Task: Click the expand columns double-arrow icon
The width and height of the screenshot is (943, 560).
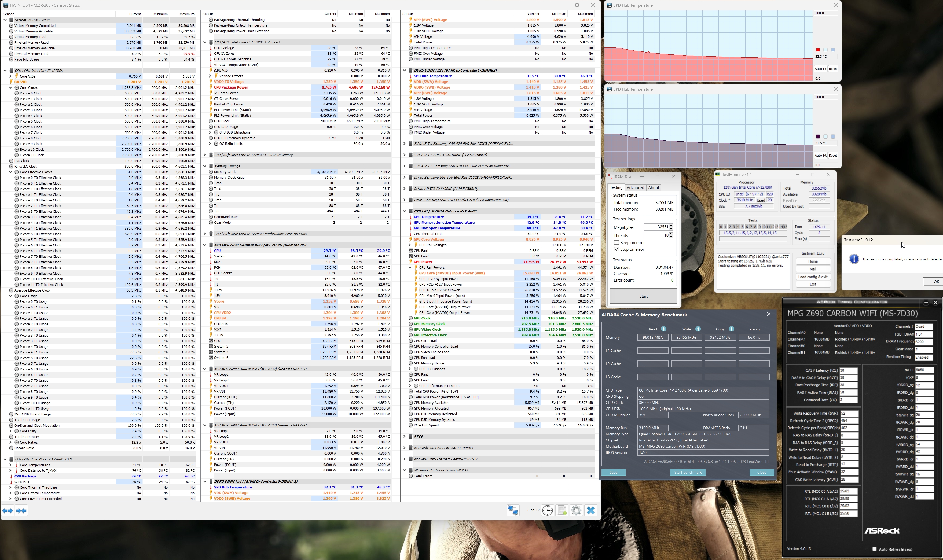Action: tap(8, 511)
